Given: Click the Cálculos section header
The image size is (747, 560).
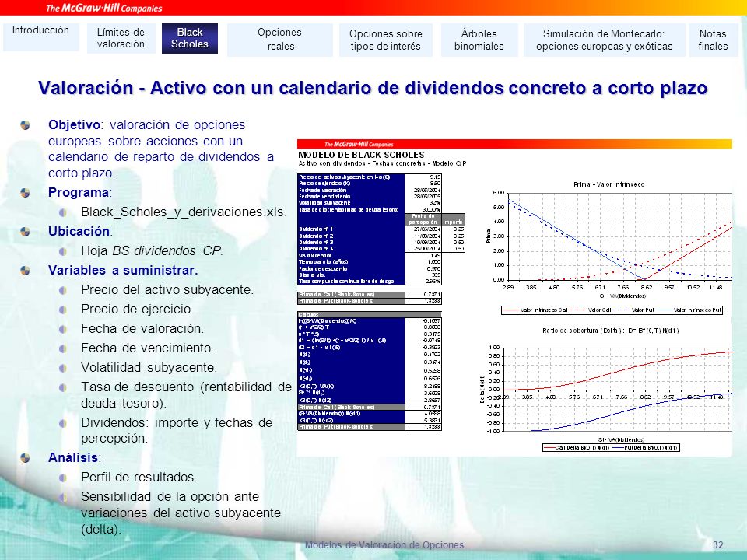Looking at the screenshot, I should click(x=369, y=315).
